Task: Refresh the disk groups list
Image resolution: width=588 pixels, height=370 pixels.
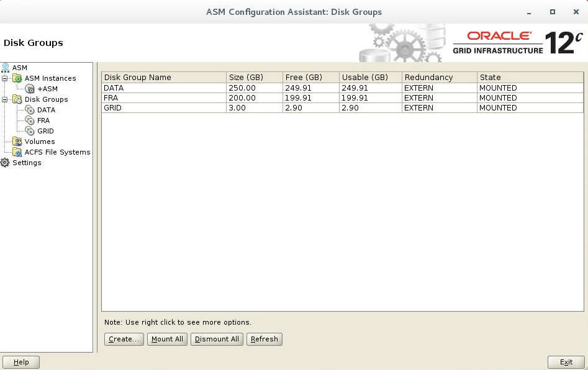Action: click(265, 339)
